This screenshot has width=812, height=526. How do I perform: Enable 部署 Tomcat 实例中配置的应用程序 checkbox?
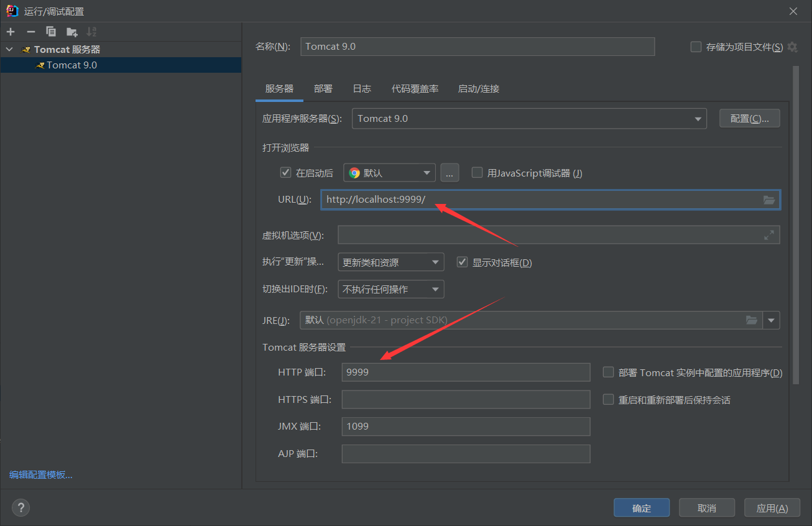[609, 372]
